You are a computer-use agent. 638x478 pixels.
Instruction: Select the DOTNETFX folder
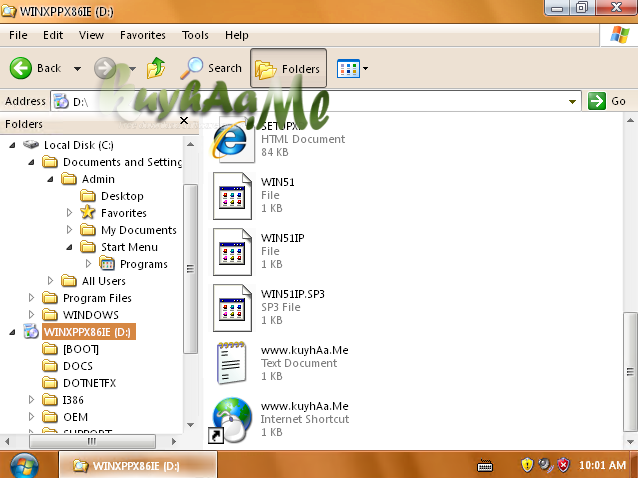pyautogui.click(x=79, y=383)
